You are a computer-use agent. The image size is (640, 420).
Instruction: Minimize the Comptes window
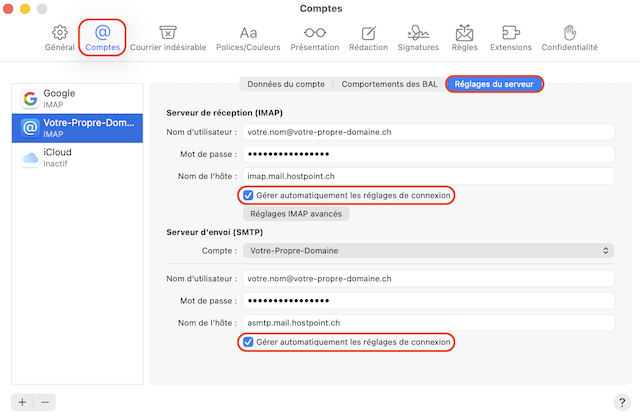point(25,9)
